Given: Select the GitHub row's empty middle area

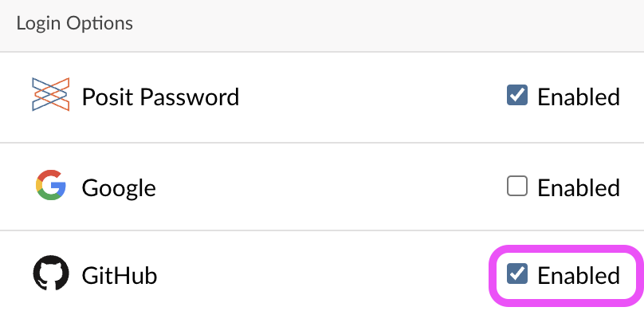Looking at the screenshot, I should (320, 274).
